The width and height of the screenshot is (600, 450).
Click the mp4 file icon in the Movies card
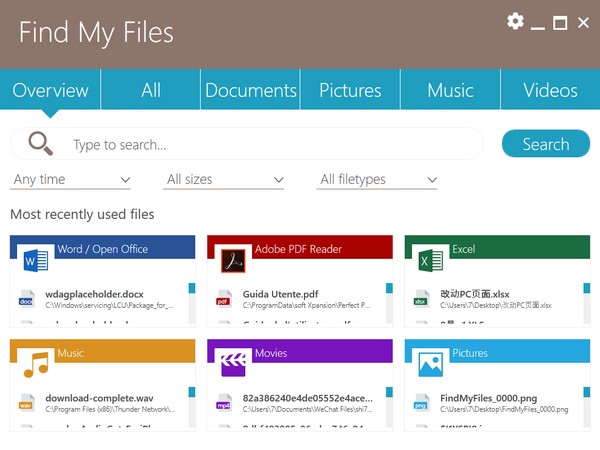[224, 403]
